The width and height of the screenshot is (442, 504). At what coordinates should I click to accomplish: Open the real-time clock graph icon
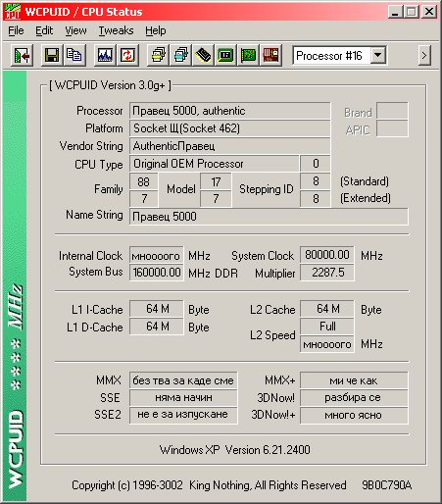click(105, 55)
